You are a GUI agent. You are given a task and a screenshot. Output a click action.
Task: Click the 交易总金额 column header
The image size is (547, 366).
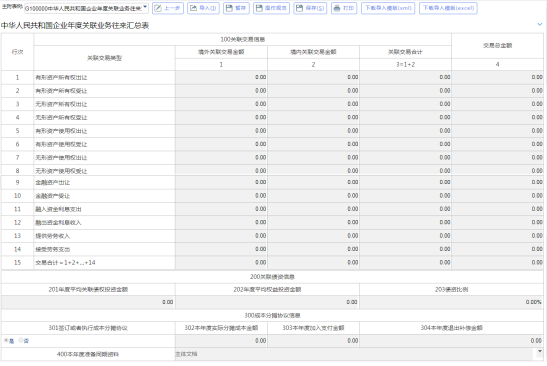pos(497,46)
